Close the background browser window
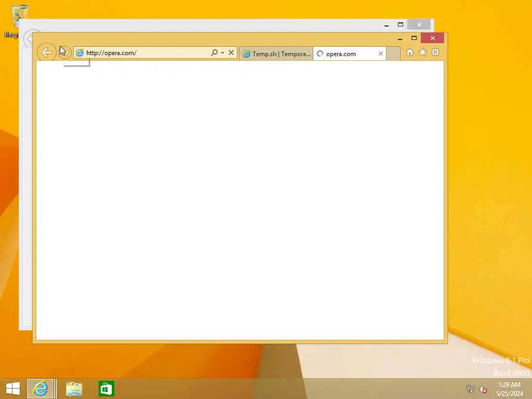This screenshot has width=532, height=399. [419, 25]
